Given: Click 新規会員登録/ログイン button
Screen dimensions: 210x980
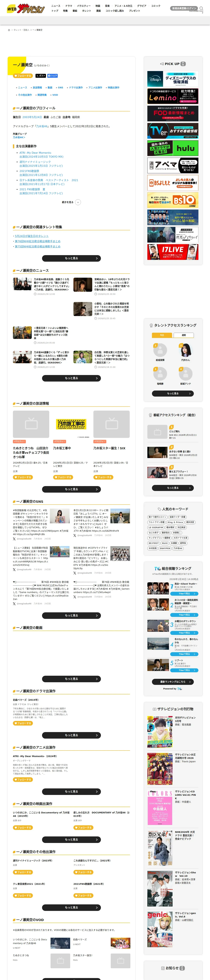Looking at the screenshot, I should (184, 8).
